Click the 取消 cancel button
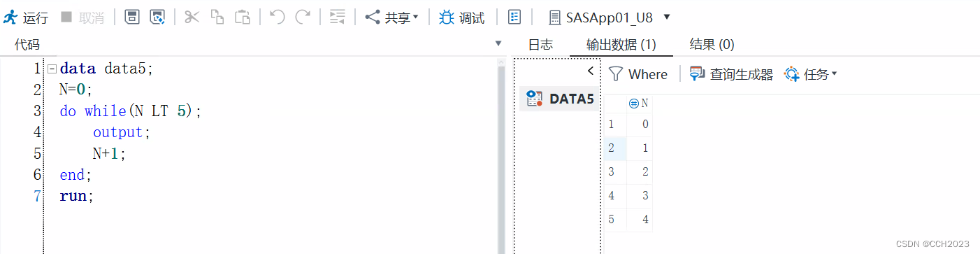The height and width of the screenshot is (254, 980). click(x=82, y=17)
